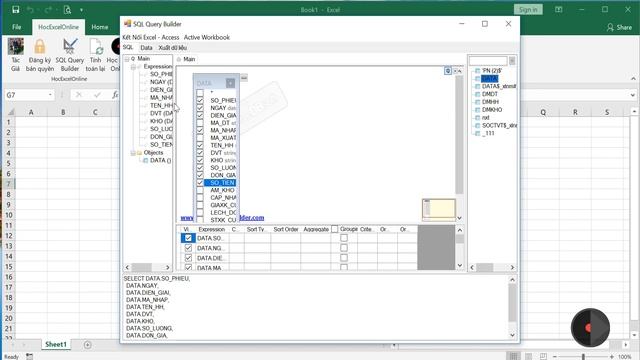Open the Customize Quick Access Toolbar arrow
This screenshot has width=640, height=360.
coord(81,10)
